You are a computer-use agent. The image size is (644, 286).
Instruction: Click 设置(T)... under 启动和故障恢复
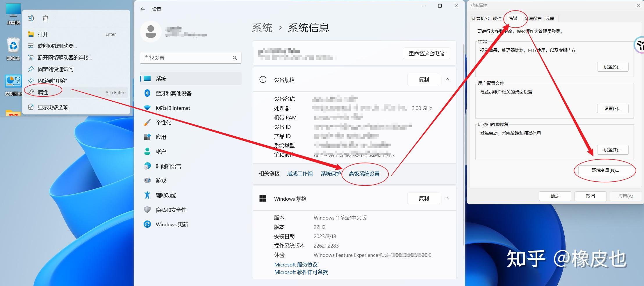click(613, 150)
